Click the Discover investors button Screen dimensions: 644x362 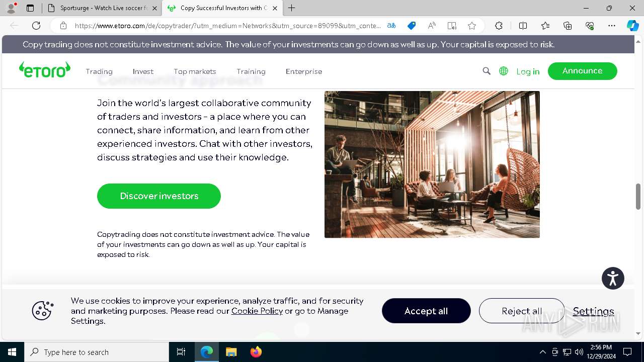pyautogui.click(x=159, y=196)
